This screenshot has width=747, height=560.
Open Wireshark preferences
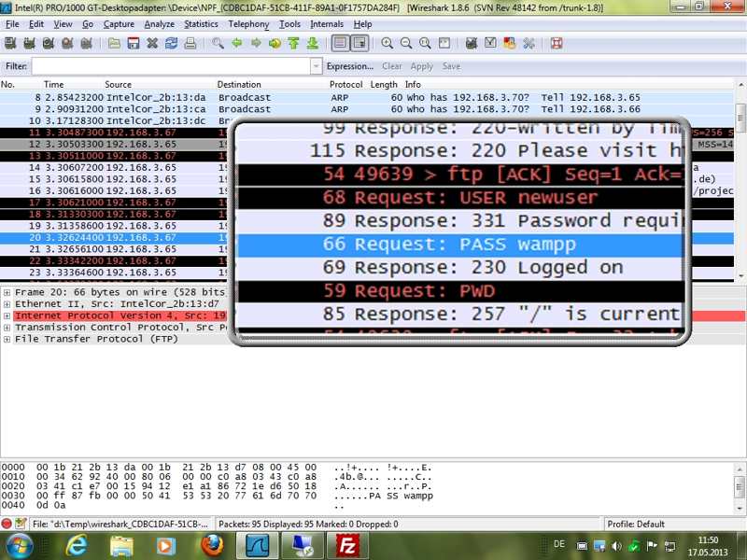[x=529, y=44]
